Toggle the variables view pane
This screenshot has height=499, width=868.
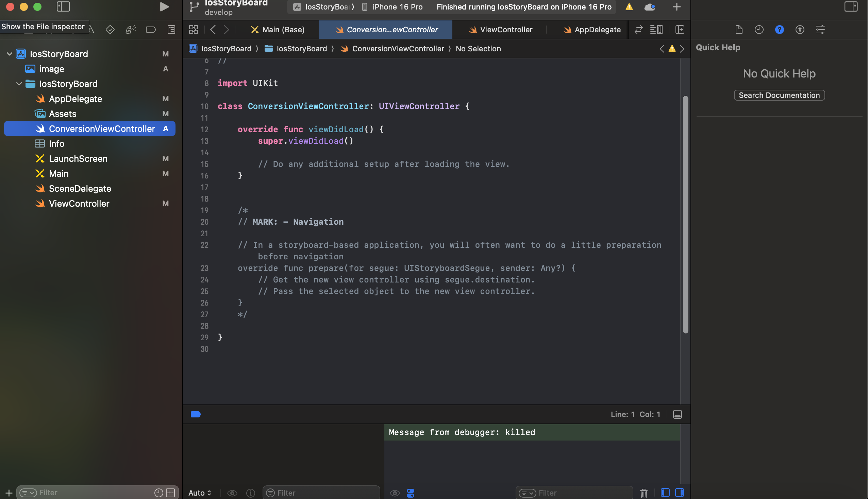[x=665, y=493]
